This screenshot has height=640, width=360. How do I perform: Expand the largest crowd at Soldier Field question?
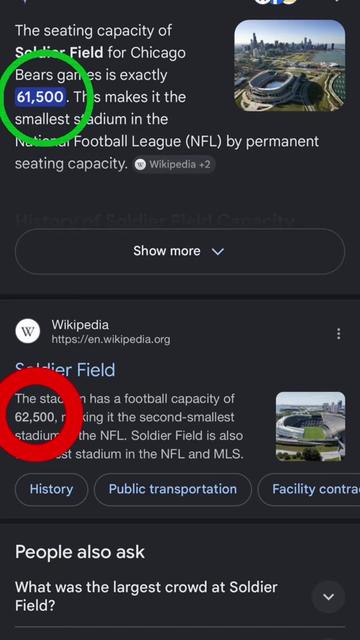(329, 597)
